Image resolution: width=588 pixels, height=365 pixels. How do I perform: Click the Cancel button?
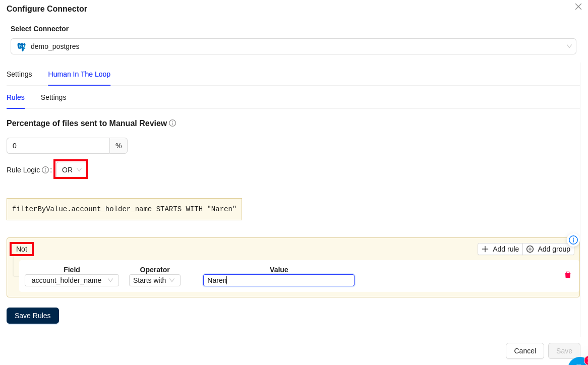[524, 351]
